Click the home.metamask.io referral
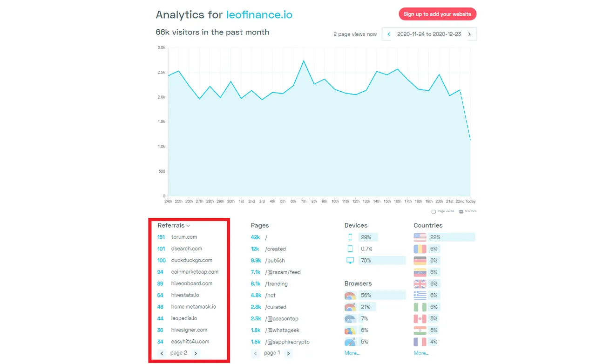Image resolution: width=596 pixels, height=364 pixels. point(193,307)
